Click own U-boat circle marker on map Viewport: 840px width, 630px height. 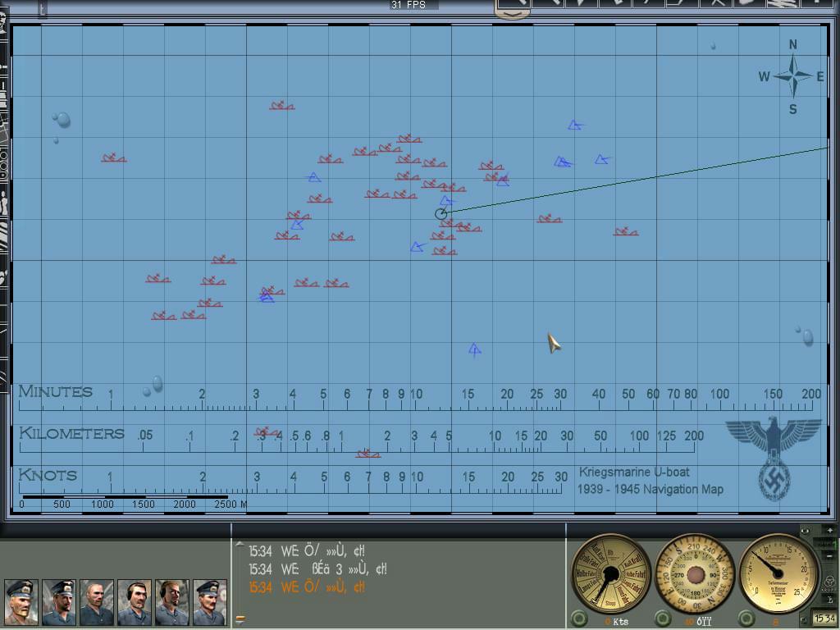coord(441,214)
